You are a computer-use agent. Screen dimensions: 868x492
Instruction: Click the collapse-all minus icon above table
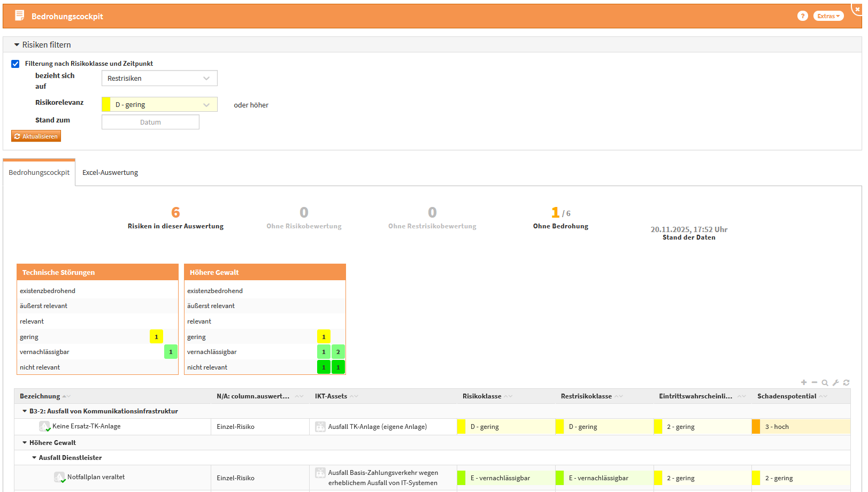[814, 382]
